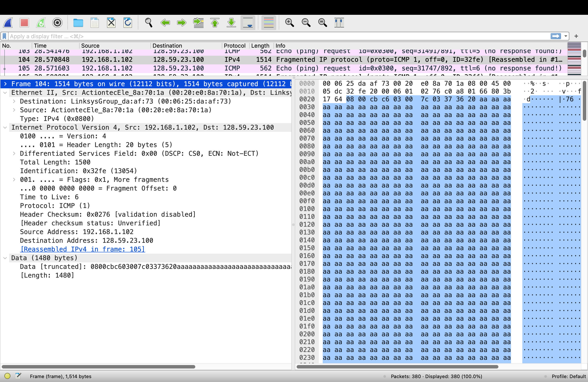Click the zoom in magnifier icon

coord(289,23)
